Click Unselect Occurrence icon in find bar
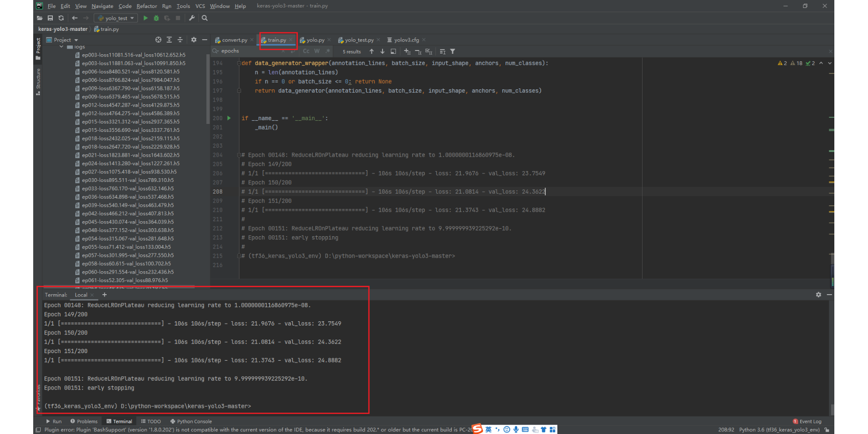This screenshot has width=868, height=434. point(418,51)
